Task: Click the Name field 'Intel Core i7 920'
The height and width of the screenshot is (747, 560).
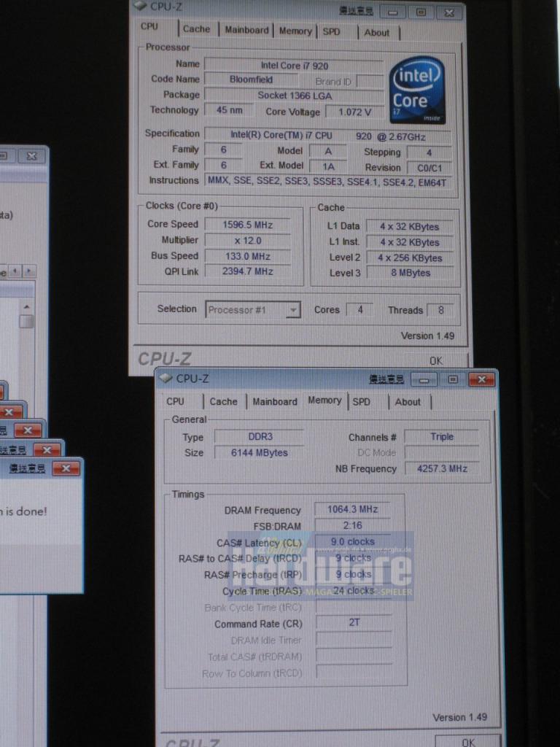Action: pyautogui.click(x=294, y=66)
